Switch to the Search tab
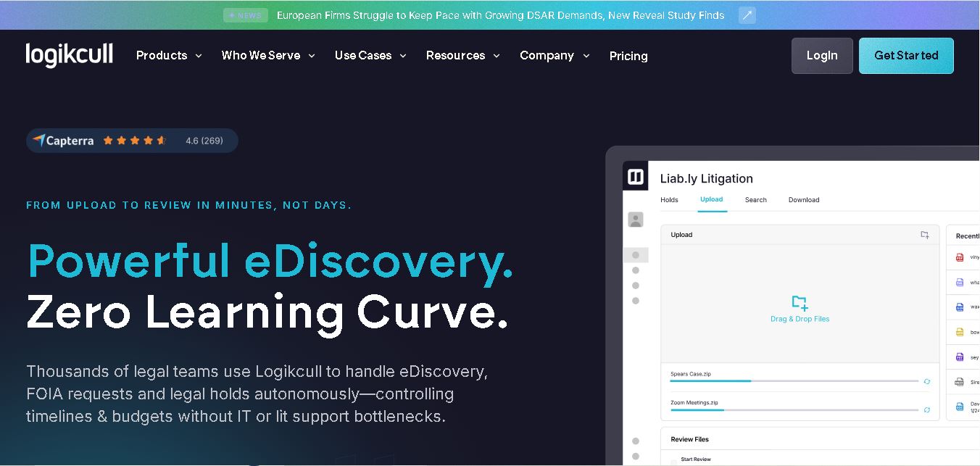980x466 pixels. 756,200
